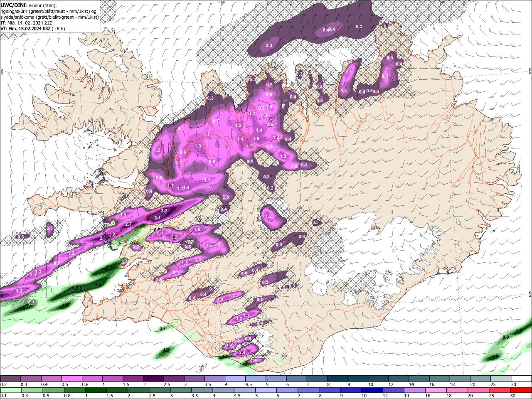
Task: Click the "3.2" snowfall value on the map
Action: click(164, 211)
